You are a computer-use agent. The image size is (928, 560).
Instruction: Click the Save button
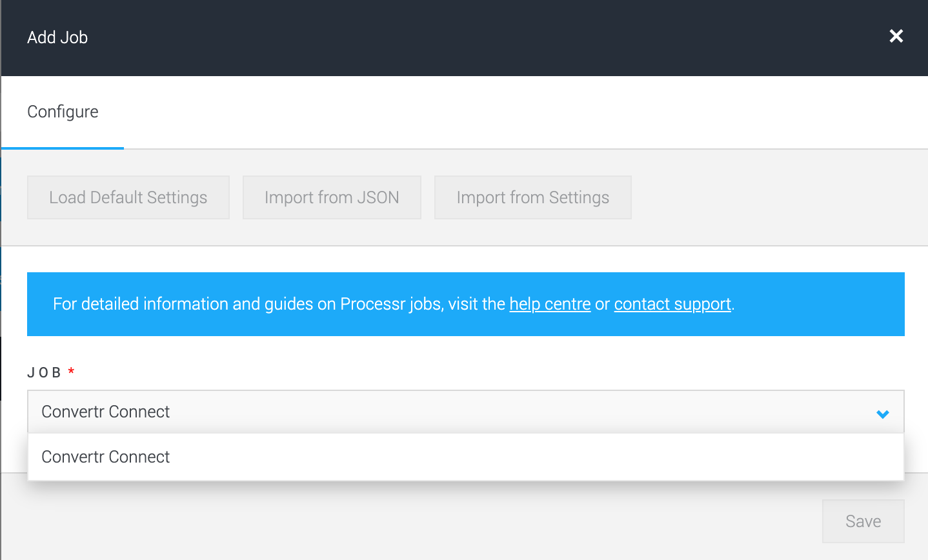click(x=863, y=521)
